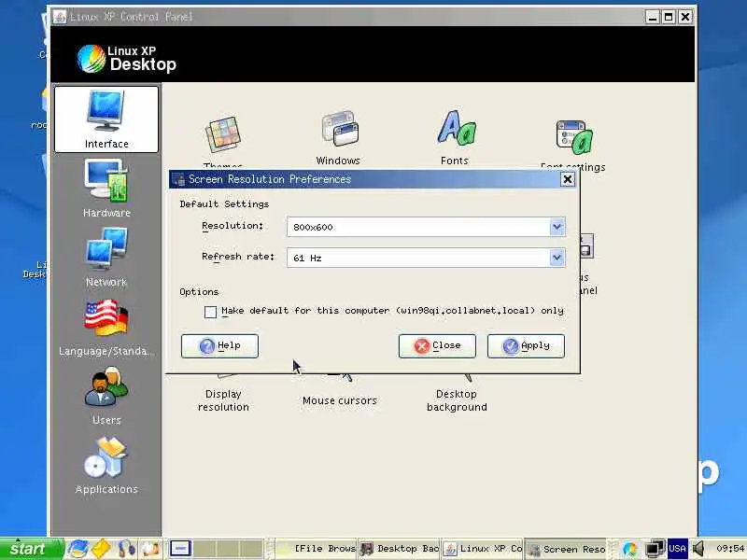This screenshot has height=560, width=747.
Task: Click the Close button in dialog
Action: coord(437,345)
